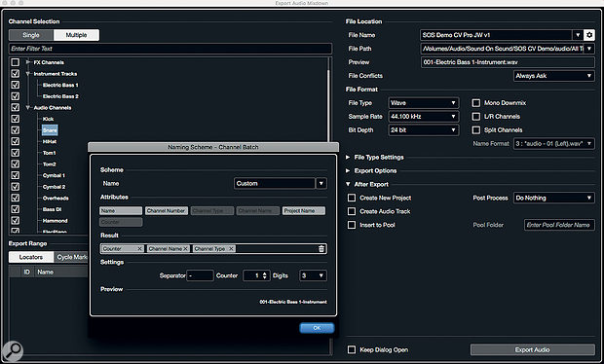The height and width of the screenshot is (364, 604).
Task: Expand File Type Settings section
Action: click(x=348, y=157)
